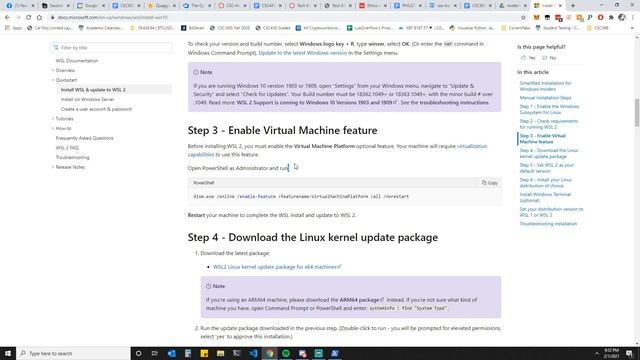Follow Update to the latest Windows version link
Image resolution: width=640 pixels, height=360 pixels.
[302, 53]
